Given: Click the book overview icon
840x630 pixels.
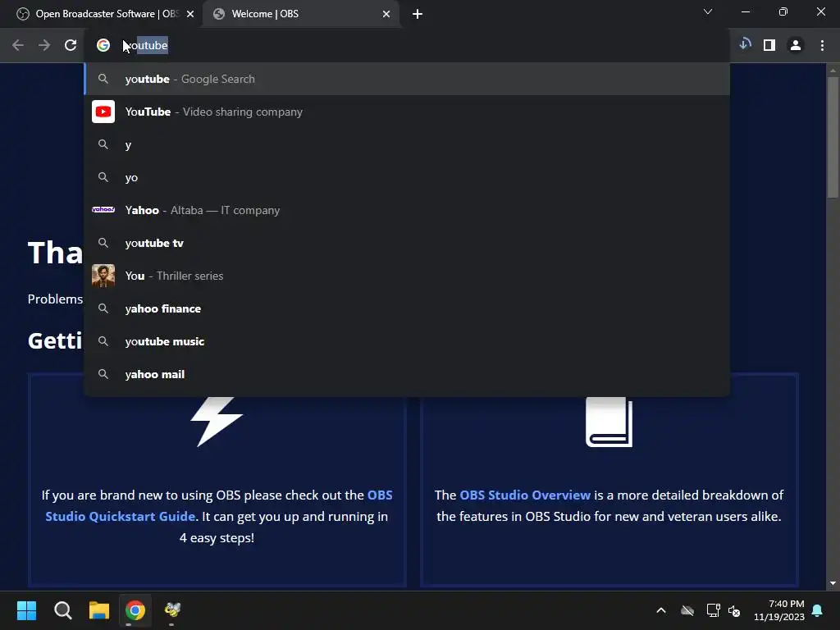Looking at the screenshot, I should point(609,422).
